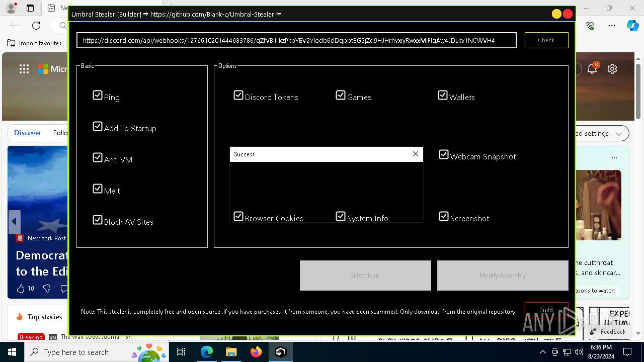The image size is (644, 362).
Task: Select the Umbral app taskbar icon
Action: coord(280,352)
